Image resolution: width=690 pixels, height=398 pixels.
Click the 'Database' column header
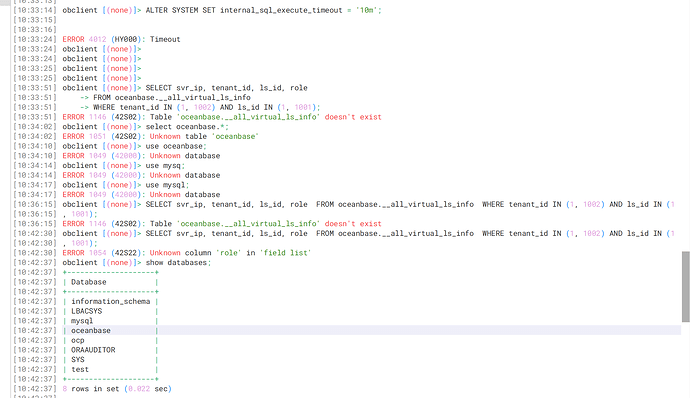pyautogui.click(x=89, y=282)
